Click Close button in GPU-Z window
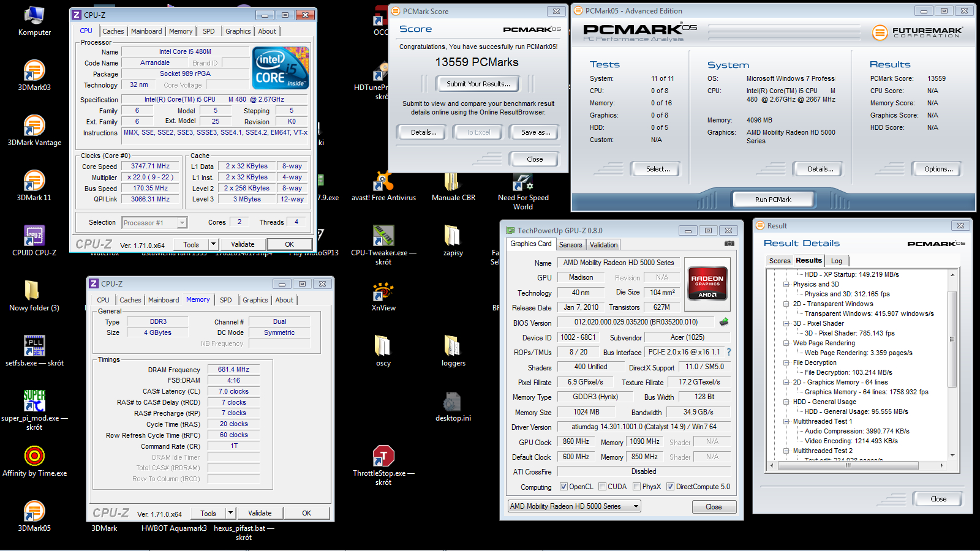 click(714, 507)
